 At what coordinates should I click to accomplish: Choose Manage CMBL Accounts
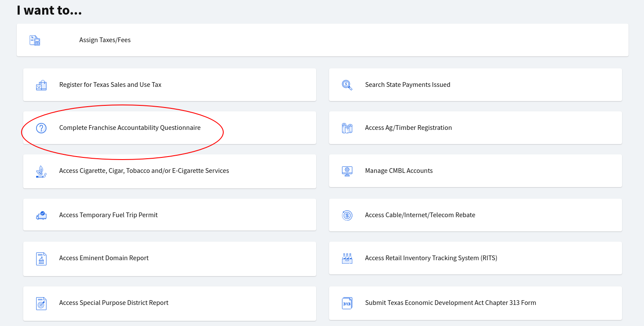(399, 171)
